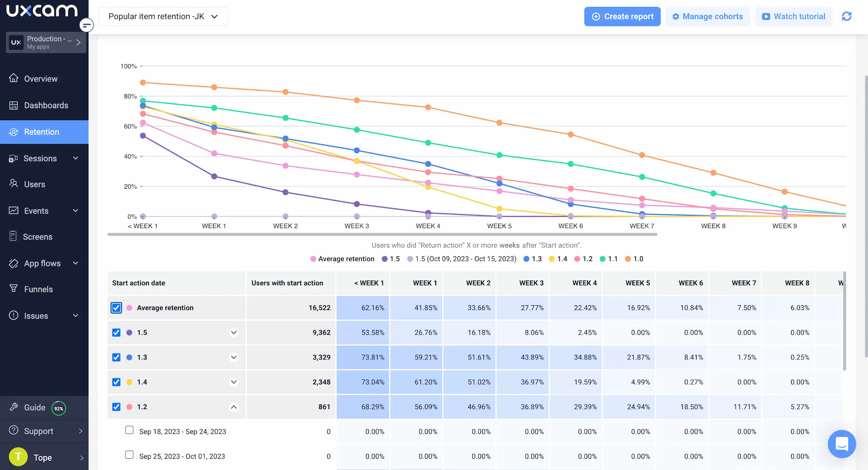Collapse the 1.2 cohort row chevron
Image resolution: width=868 pixels, height=470 pixels.
[x=234, y=407]
